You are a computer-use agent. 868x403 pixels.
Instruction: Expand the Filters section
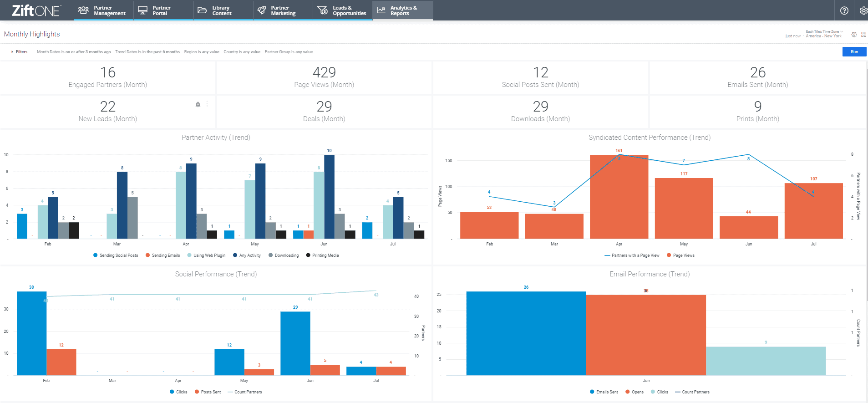click(19, 52)
